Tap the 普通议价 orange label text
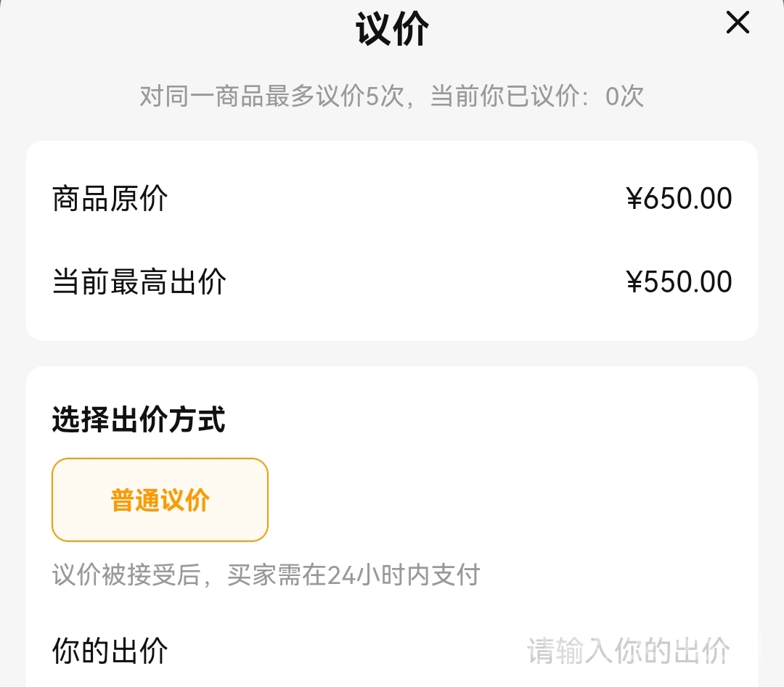Screen dimensions: 784x687 coord(160,500)
